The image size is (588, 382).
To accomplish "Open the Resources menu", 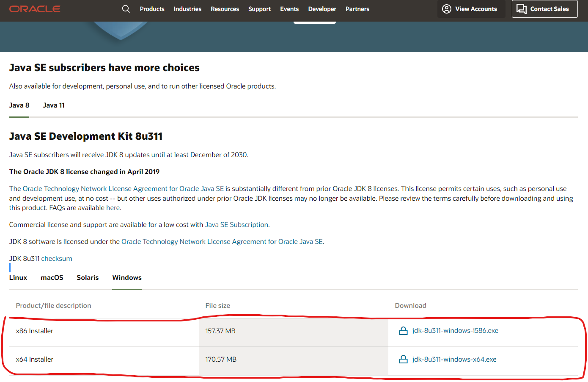I will pos(225,9).
